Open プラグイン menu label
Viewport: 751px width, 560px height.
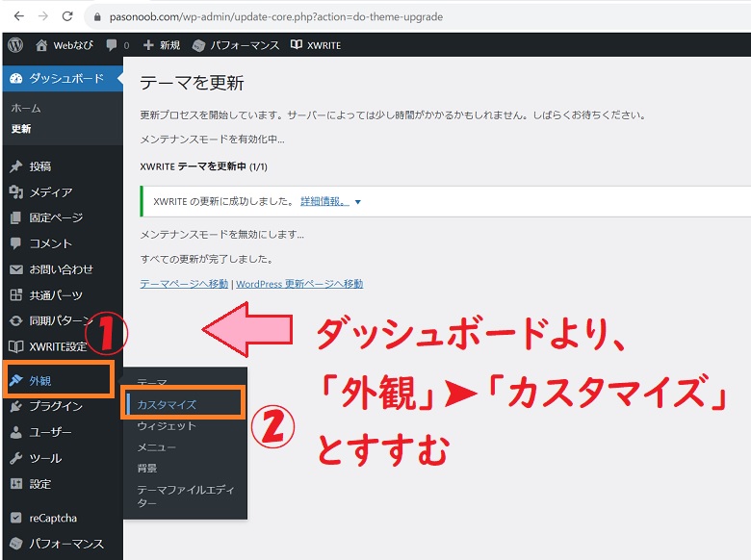[56, 406]
